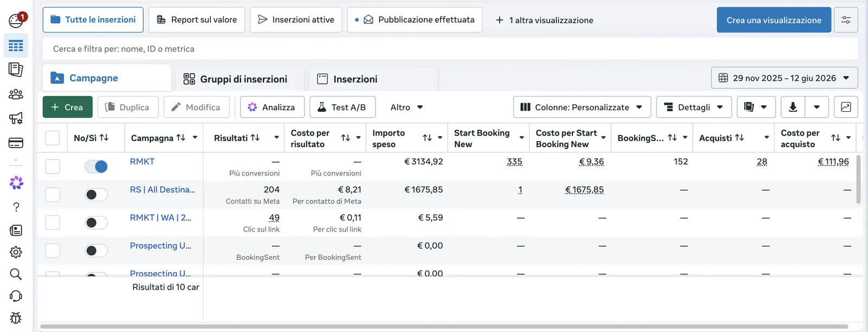Open the purple AI sparkle sidebar icon
Screen dimensions: 868x332
(x=16, y=183)
